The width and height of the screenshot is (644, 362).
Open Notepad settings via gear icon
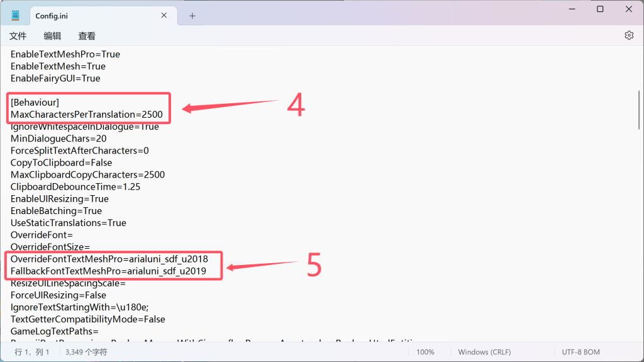coord(628,36)
